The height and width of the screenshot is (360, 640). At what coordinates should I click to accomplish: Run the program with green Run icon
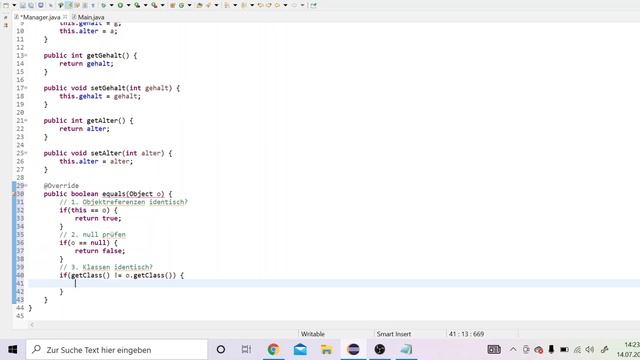tap(120, 5)
